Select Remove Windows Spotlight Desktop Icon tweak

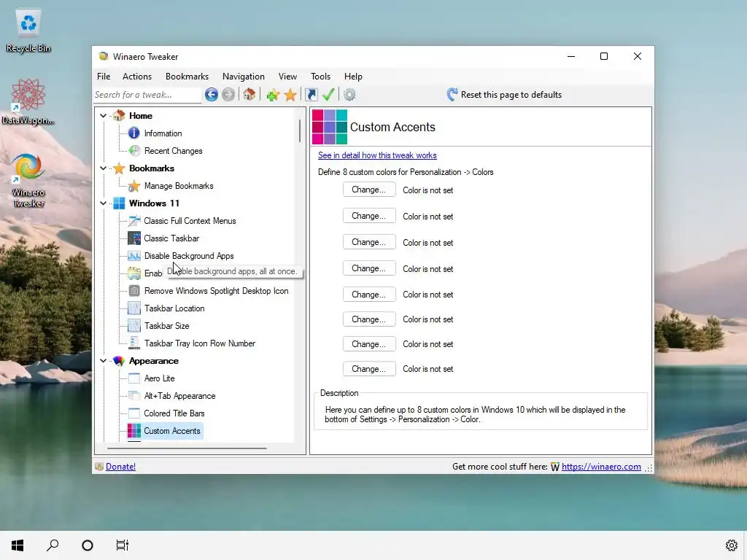click(216, 291)
